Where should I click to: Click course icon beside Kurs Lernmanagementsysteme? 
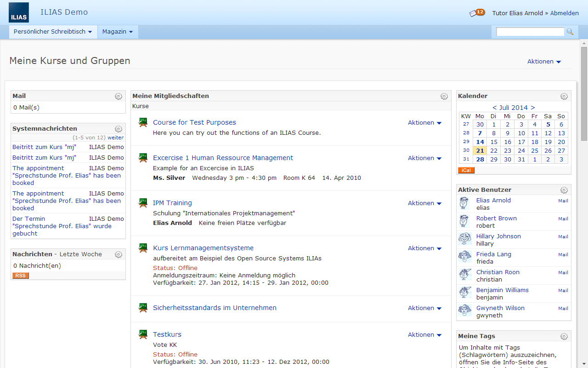click(143, 248)
